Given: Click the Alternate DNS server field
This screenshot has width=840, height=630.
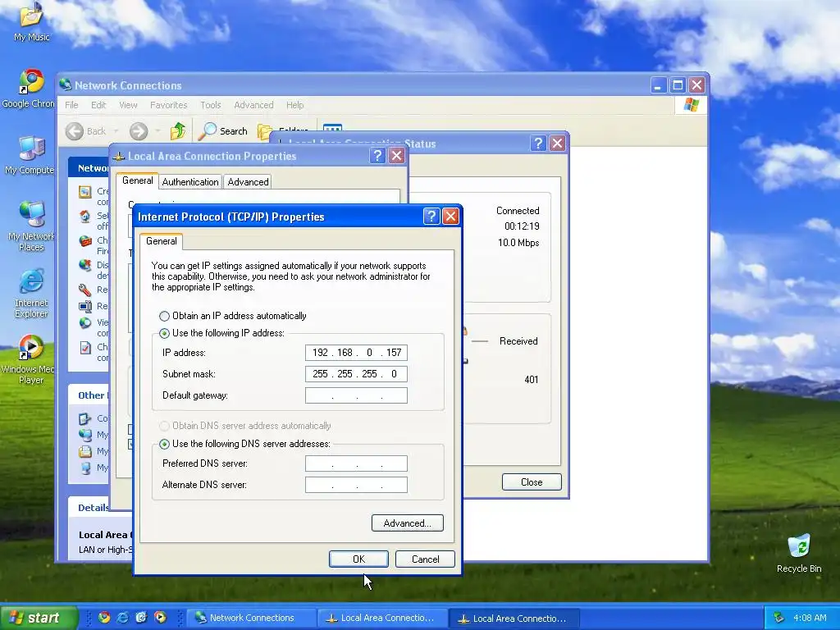Looking at the screenshot, I should pyautogui.click(x=356, y=485).
